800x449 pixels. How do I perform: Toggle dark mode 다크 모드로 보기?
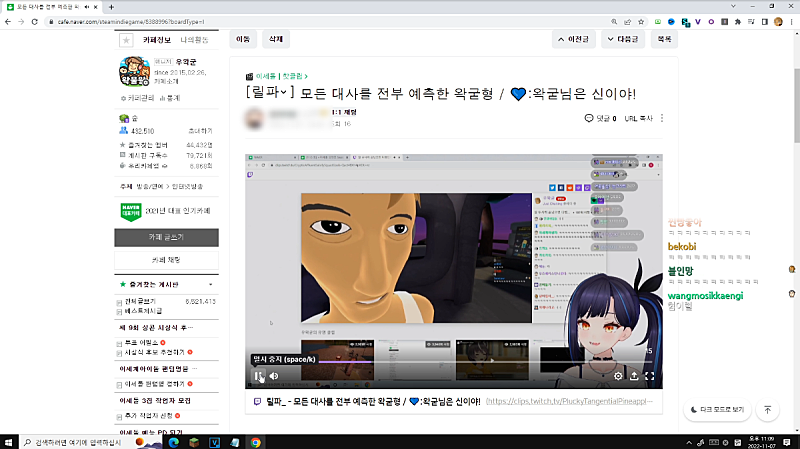(716, 410)
